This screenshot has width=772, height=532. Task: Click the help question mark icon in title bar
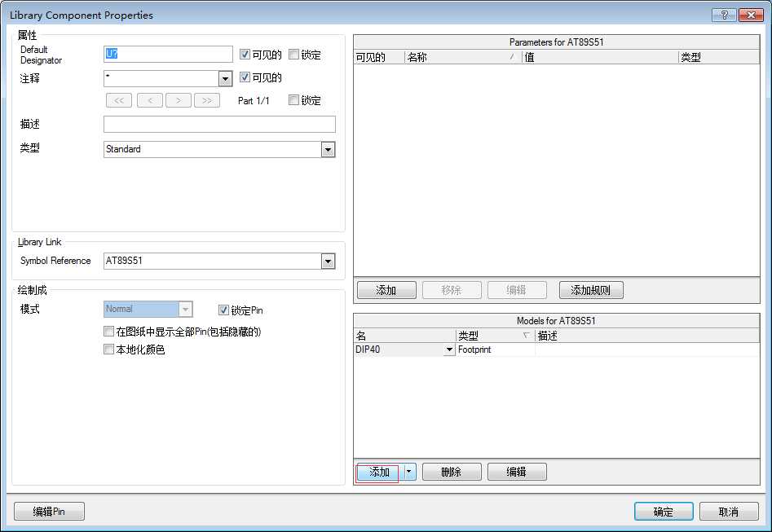click(724, 15)
